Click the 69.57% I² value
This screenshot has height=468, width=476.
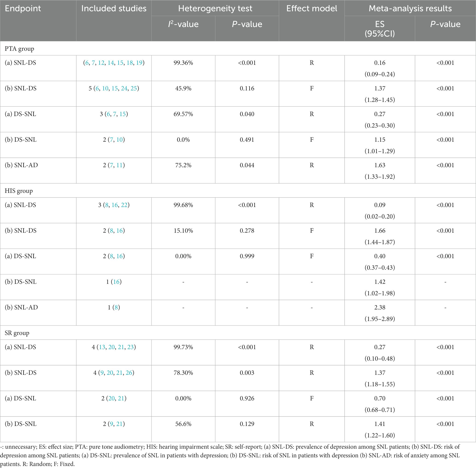(x=183, y=114)
